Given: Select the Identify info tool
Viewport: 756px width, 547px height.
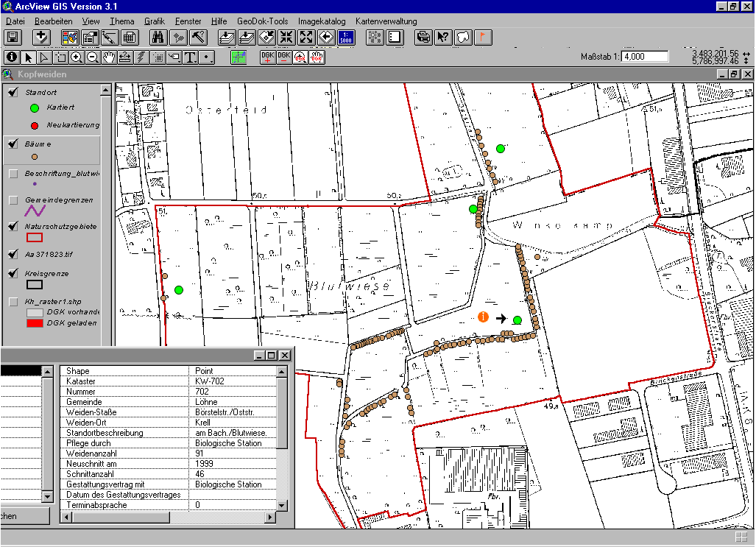Looking at the screenshot, I should 12,57.
